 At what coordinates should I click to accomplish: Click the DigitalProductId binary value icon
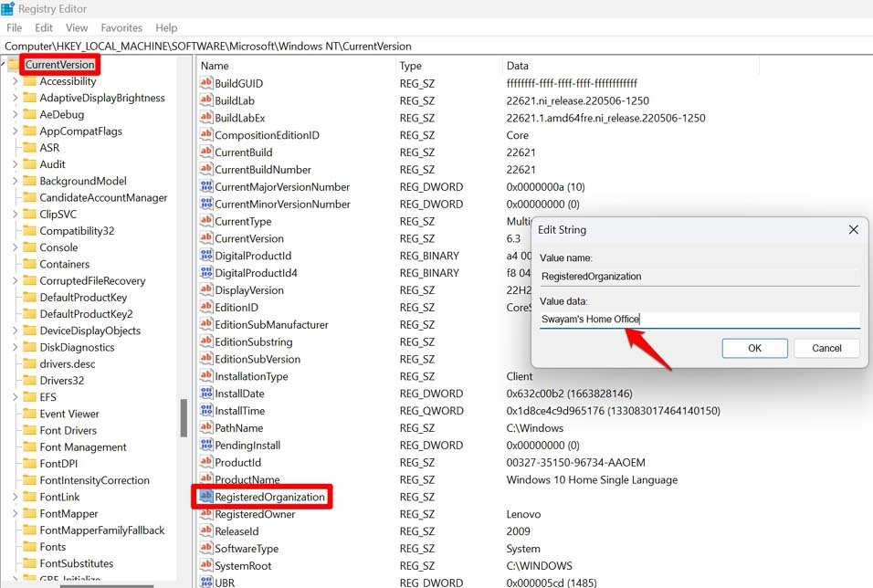pos(206,256)
